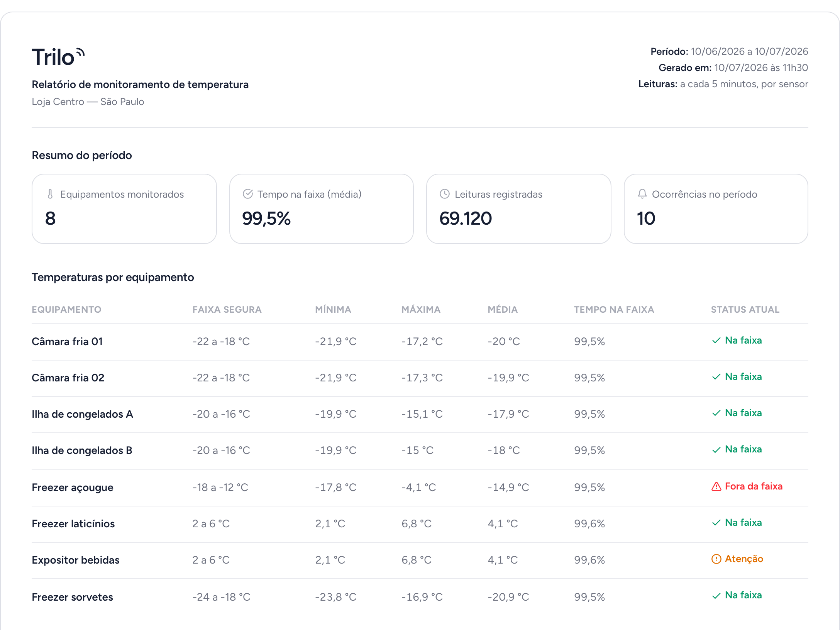This screenshot has width=840, height=630.
Task: Open the Ilha de congelados A row
Action: coord(420,415)
